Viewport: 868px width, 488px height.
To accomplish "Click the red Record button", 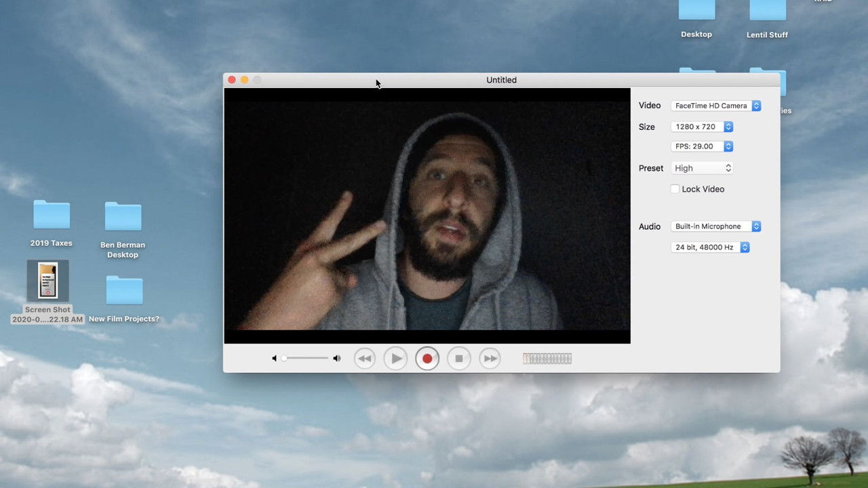I will (427, 359).
